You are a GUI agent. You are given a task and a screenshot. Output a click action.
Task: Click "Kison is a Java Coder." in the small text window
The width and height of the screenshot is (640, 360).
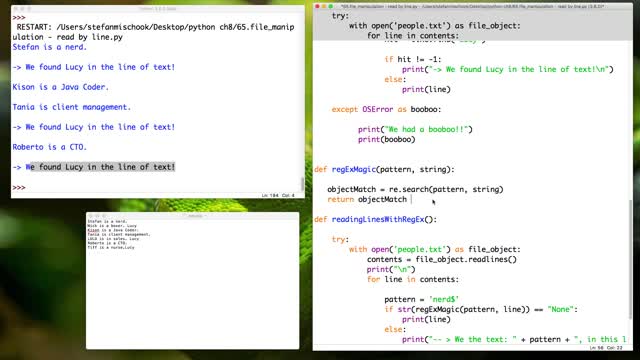113,230
